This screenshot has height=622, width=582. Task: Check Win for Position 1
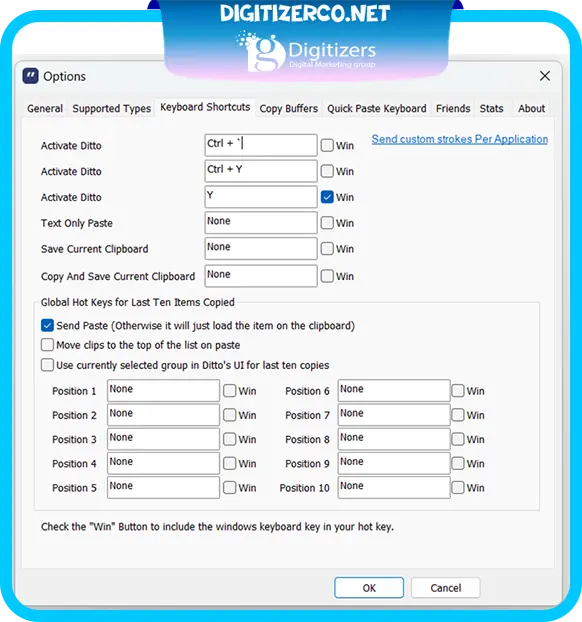(x=229, y=391)
